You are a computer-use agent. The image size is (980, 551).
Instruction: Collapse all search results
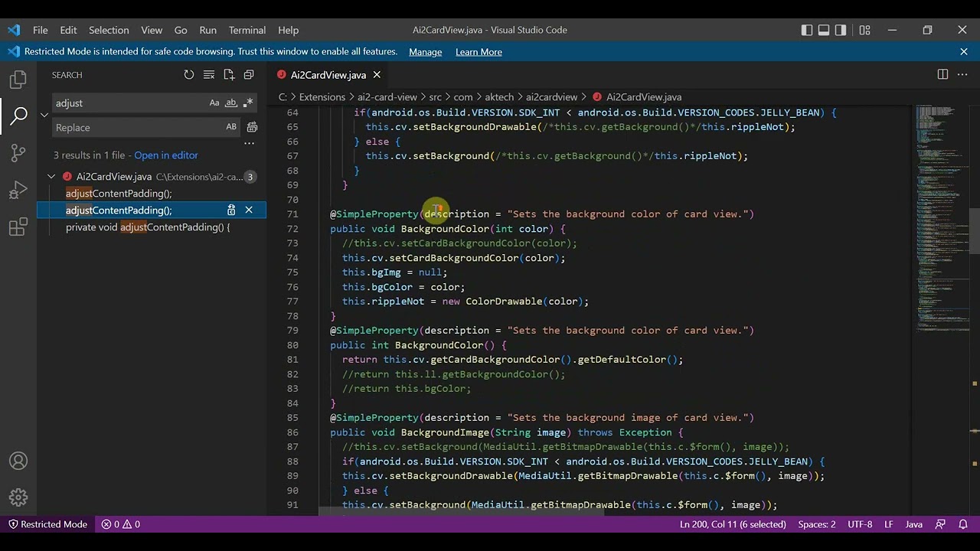click(249, 75)
